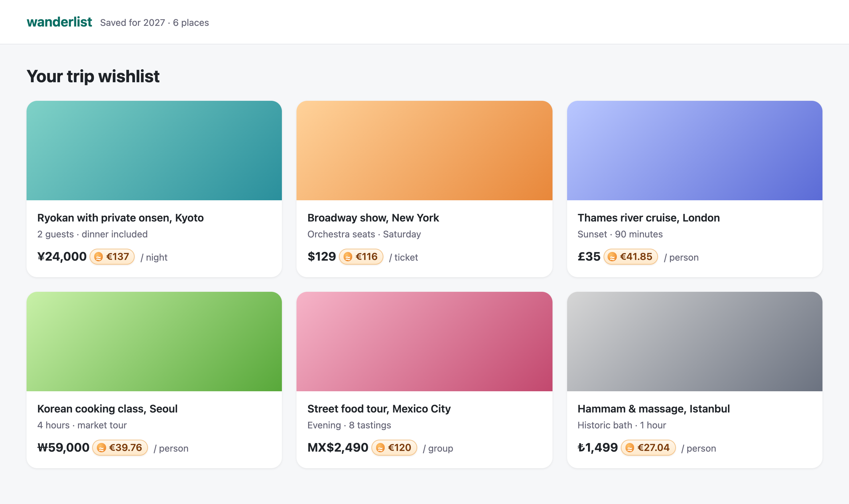Select the title Broadway show, New York
This screenshot has width=849, height=504.
click(373, 218)
